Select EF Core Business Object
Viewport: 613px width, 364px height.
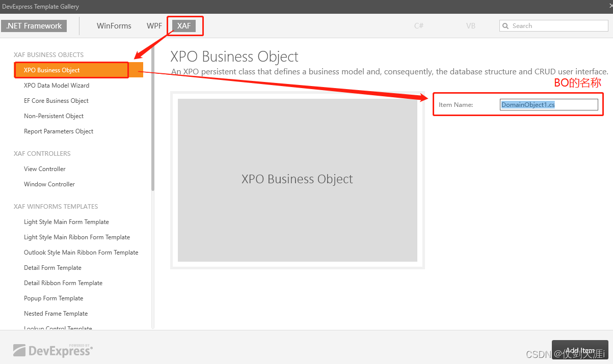pos(56,101)
